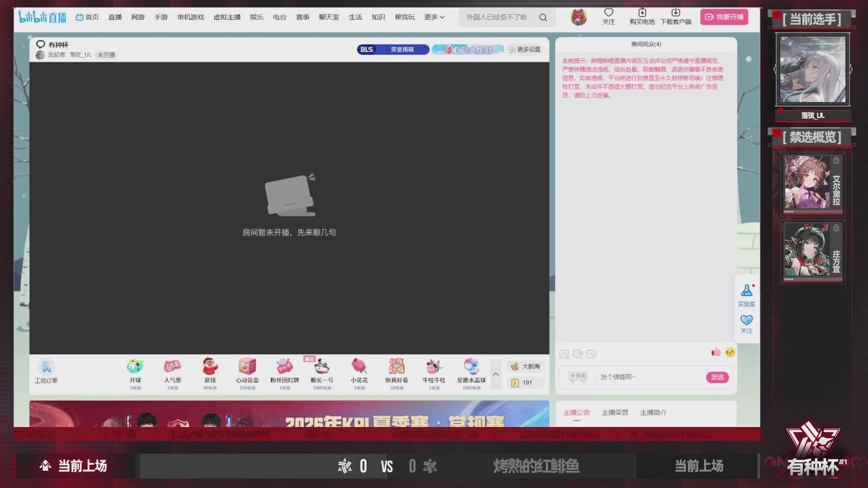Open the 生活 category
Screen dimensions: 868x488
pyautogui.click(x=355, y=17)
